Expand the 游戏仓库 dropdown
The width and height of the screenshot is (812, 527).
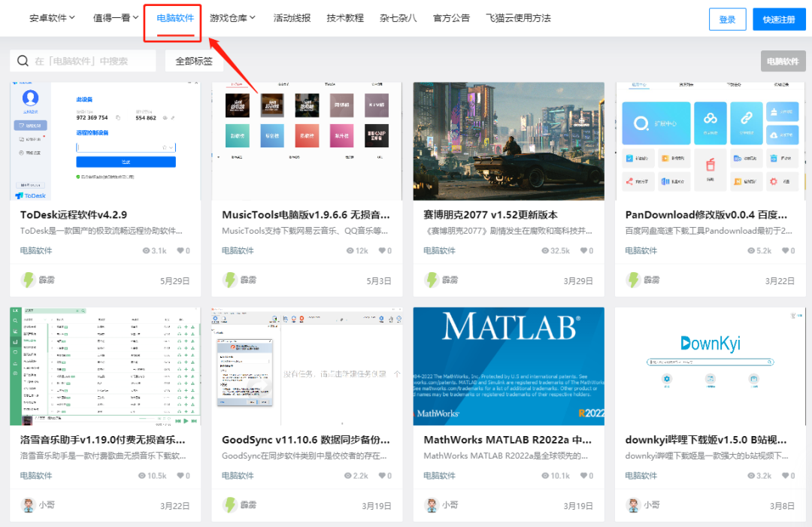pos(232,18)
